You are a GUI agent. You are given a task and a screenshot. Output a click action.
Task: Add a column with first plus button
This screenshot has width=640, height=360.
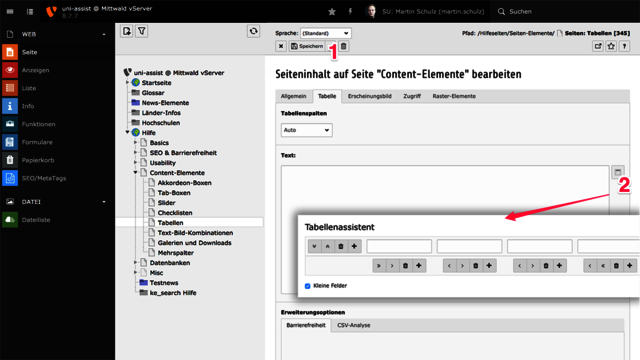click(x=419, y=266)
